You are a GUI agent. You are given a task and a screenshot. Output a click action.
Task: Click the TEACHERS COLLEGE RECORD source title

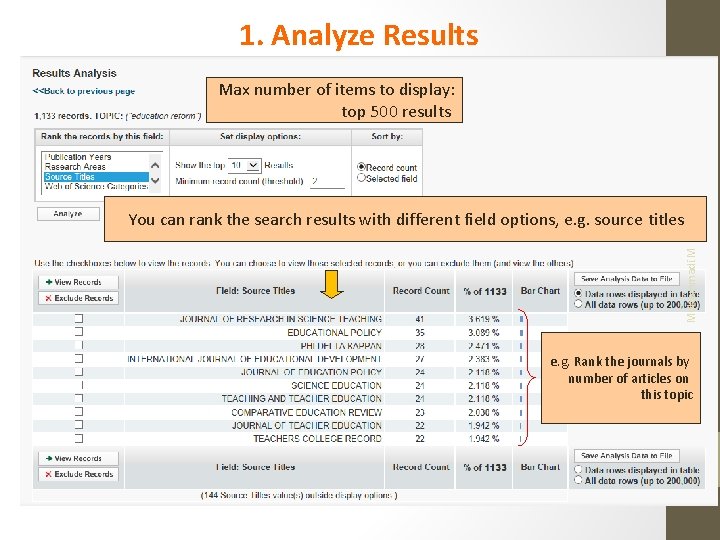pos(318,439)
